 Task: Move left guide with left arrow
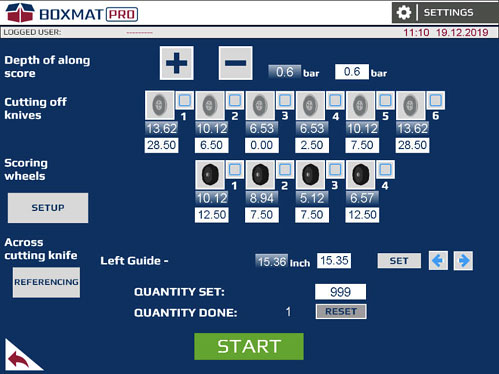tap(438, 261)
